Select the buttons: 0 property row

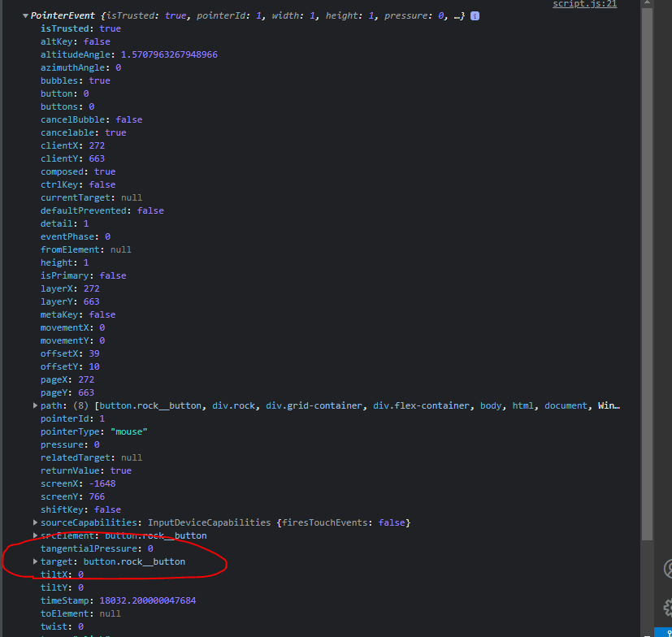click(x=67, y=106)
